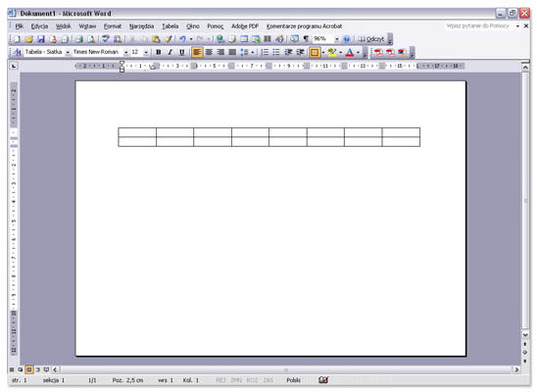This screenshot has width=537, height=392.
Task: Toggle Italic formatting
Action: pyautogui.click(x=170, y=52)
